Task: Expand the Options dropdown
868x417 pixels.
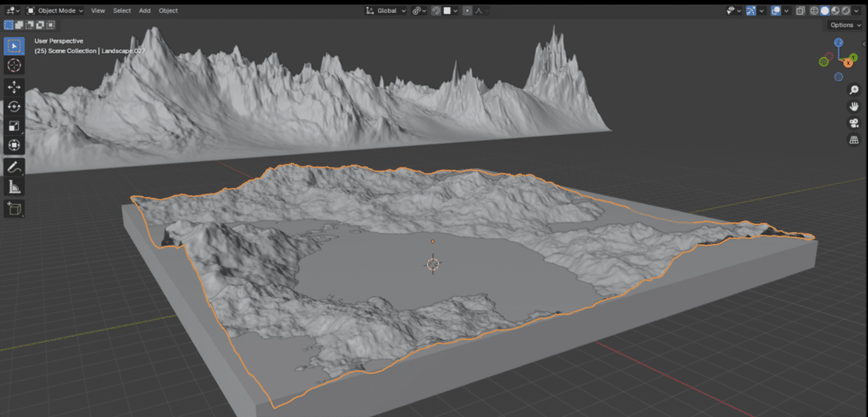Action: (845, 25)
